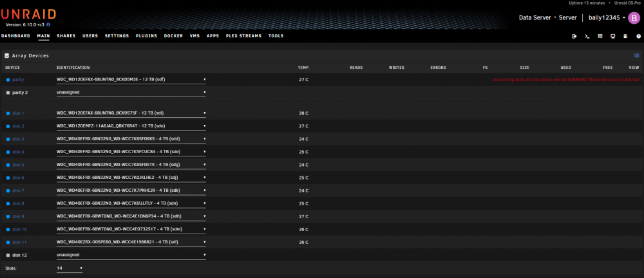Click the OVERWRITTEN warning message for parity

tap(566, 80)
